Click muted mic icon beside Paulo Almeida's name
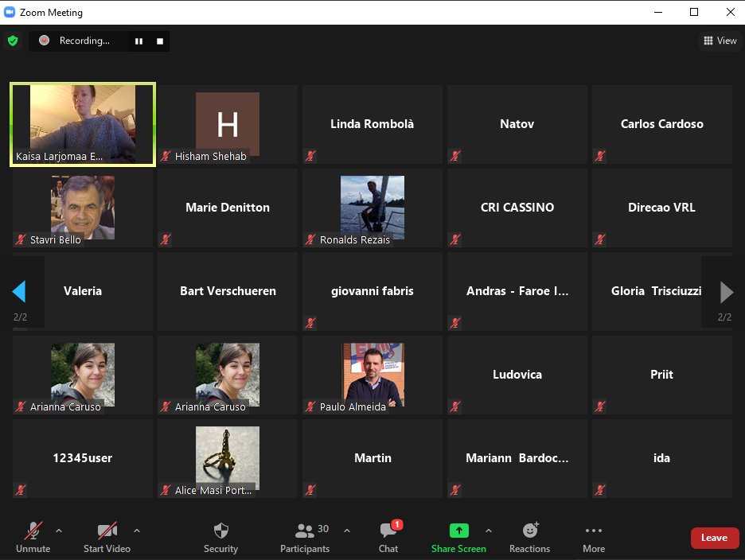This screenshot has width=745, height=560. pyautogui.click(x=310, y=406)
